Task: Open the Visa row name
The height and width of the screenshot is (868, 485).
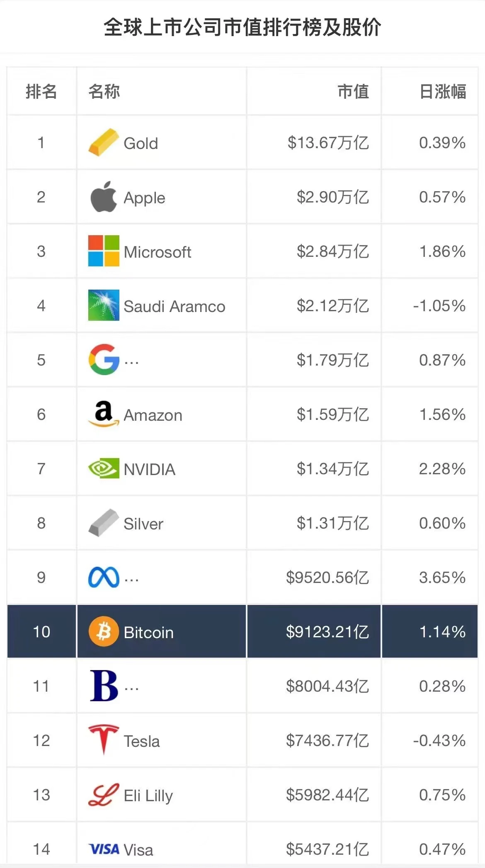Action: [x=138, y=850]
